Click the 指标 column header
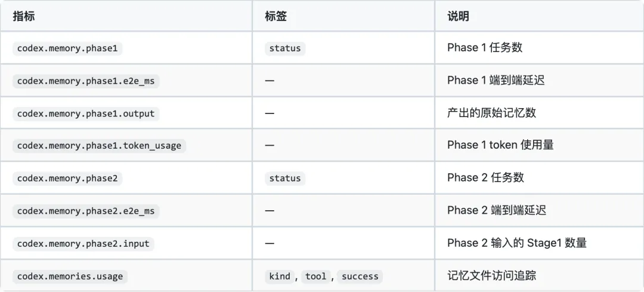Screen dimensions: 644x292 pos(24,17)
